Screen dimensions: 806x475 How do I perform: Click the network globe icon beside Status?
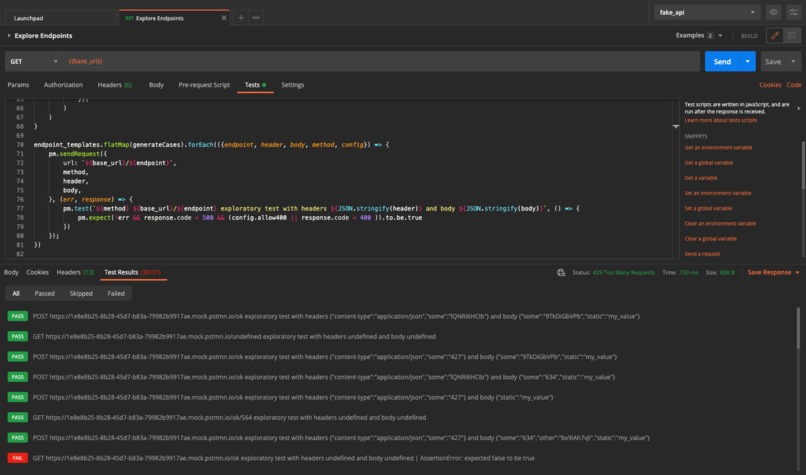561,272
